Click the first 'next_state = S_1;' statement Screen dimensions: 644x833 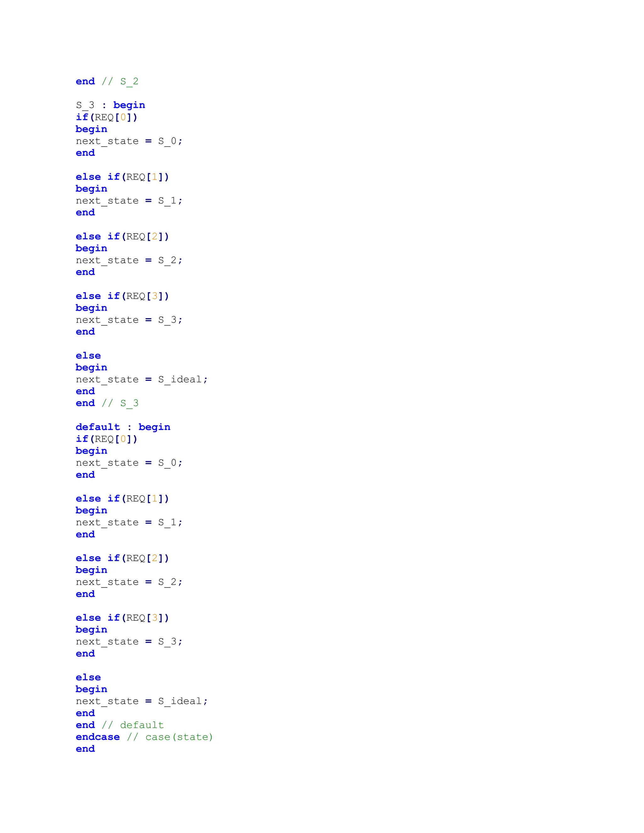point(129,201)
